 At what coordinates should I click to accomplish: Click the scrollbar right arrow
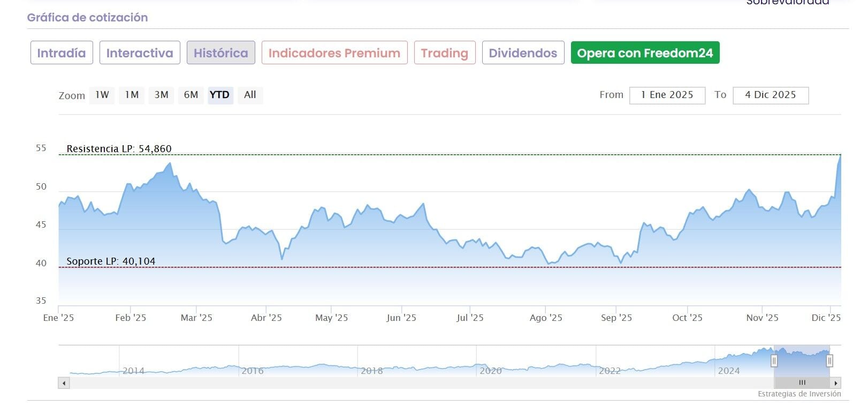click(836, 383)
